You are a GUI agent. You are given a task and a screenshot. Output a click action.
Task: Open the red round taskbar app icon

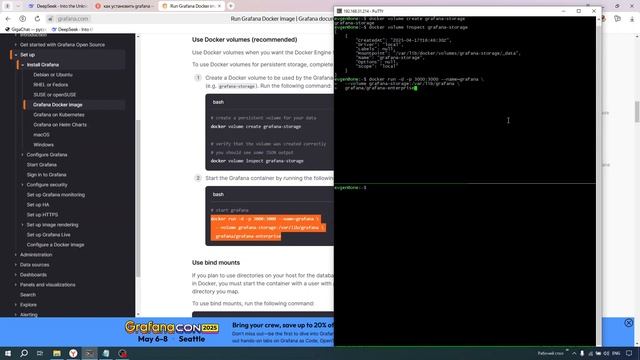(122, 353)
